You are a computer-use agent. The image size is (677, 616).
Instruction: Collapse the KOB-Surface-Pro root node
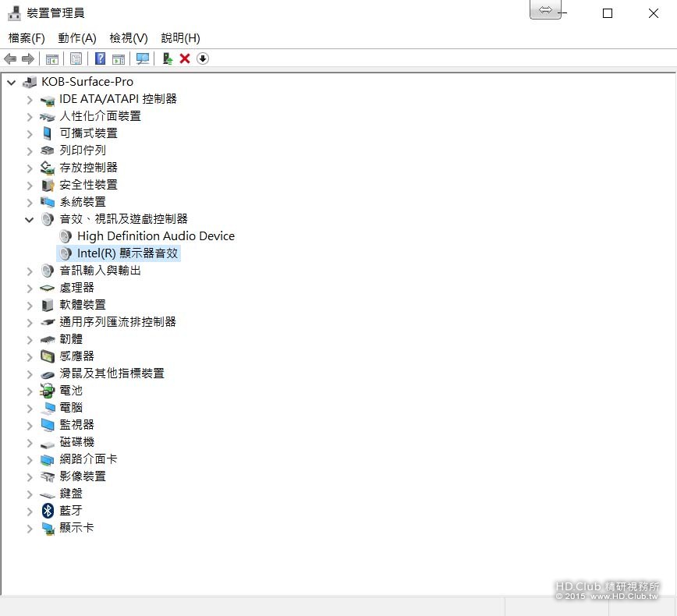12,82
